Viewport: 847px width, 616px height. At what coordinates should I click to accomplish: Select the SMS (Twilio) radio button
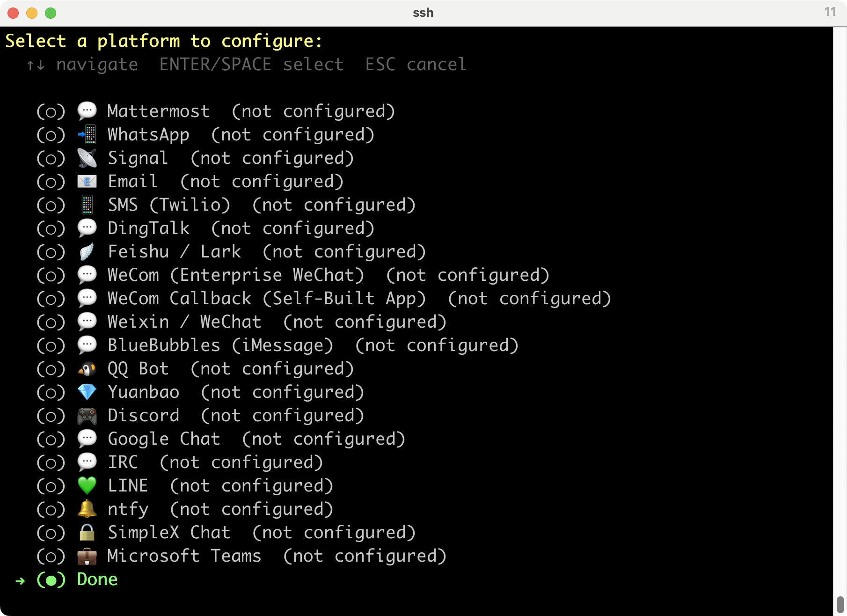[x=51, y=205]
